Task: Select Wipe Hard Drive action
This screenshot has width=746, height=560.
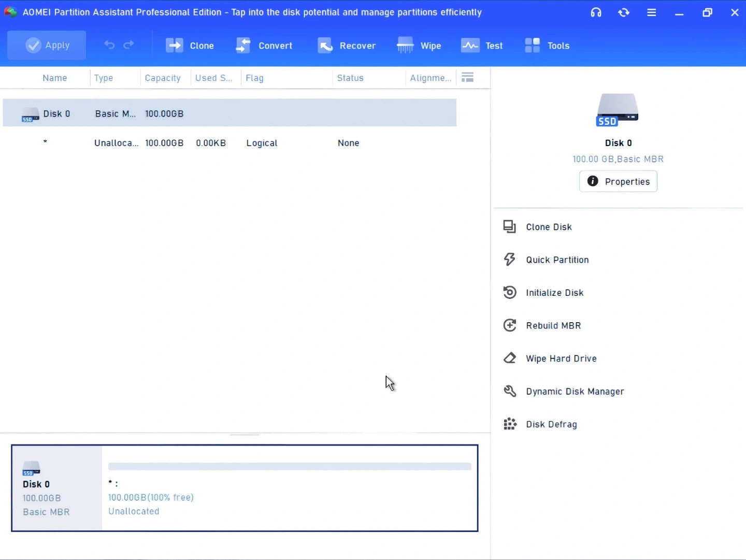Action: click(x=561, y=358)
